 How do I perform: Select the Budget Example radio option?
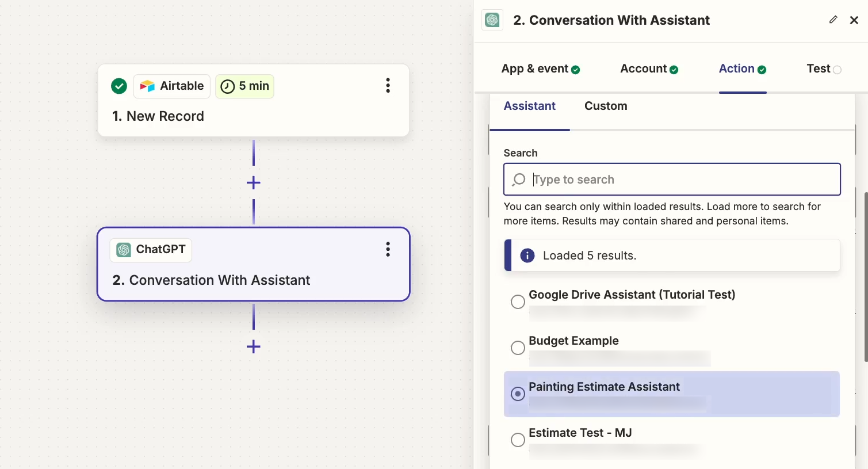pos(518,348)
